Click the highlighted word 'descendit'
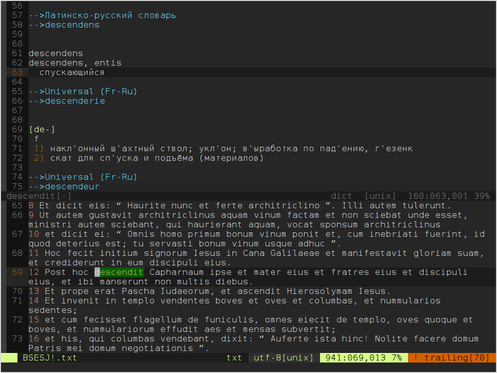The width and height of the screenshot is (497, 373). click(x=119, y=272)
